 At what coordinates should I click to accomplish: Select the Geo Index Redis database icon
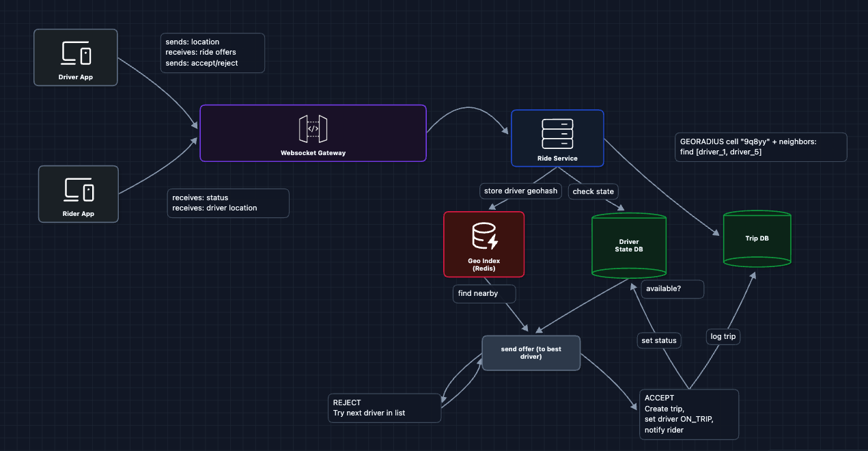tap(484, 236)
